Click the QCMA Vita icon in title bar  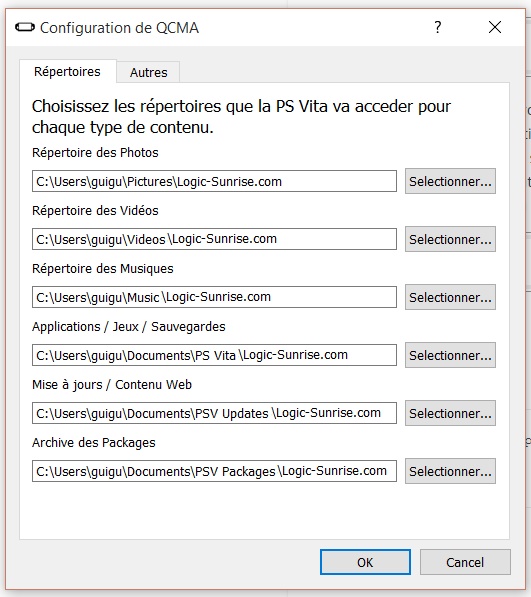(x=25, y=27)
